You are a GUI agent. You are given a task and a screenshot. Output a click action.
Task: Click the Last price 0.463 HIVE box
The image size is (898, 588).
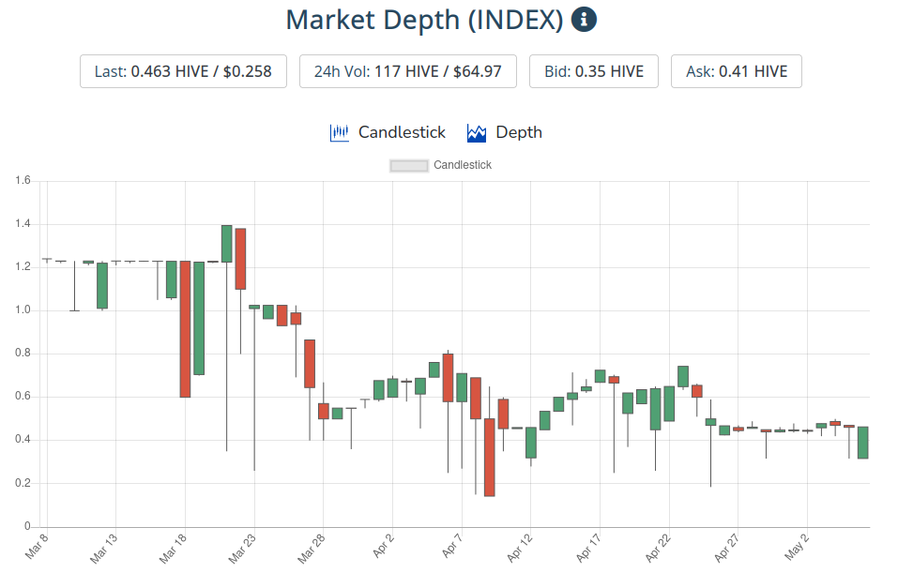coord(183,71)
